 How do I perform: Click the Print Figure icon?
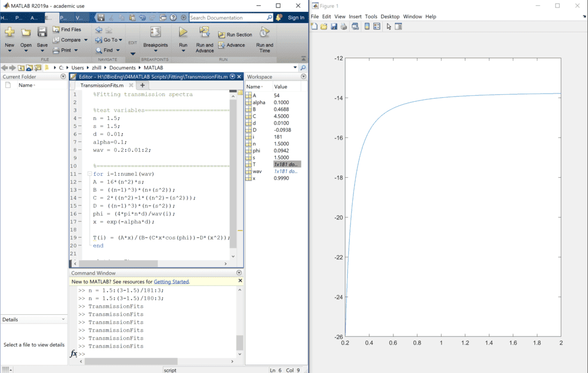[x=344, y=26]
